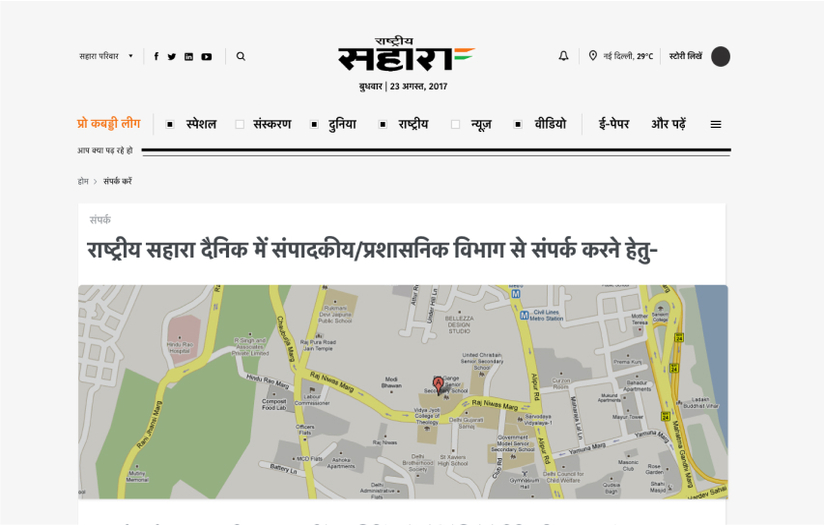Open the दुनिया menu item

tap(342, 124)
